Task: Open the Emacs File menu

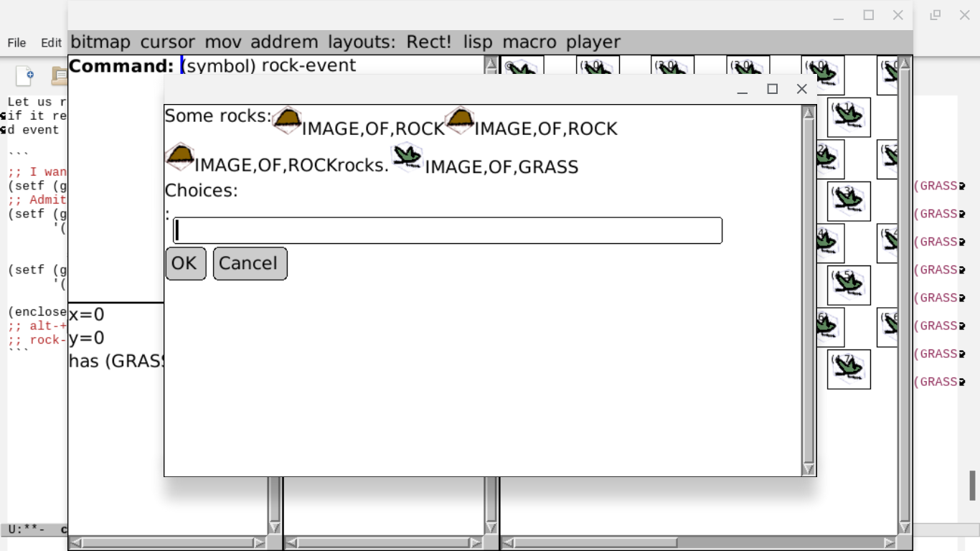Action: pyautogui.click(x=17, y=43)
